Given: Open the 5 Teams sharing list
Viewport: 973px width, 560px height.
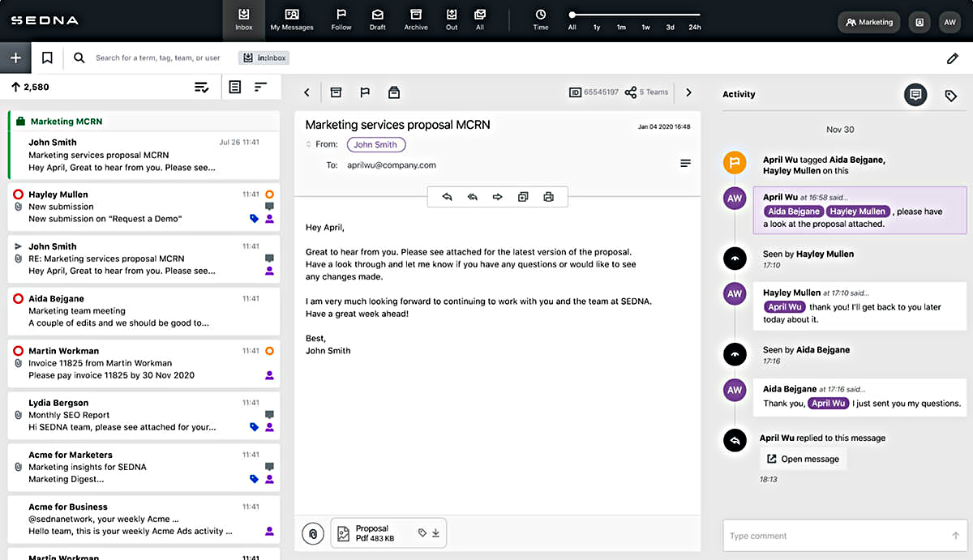Looking at the screenshot, I should point(646,92).
